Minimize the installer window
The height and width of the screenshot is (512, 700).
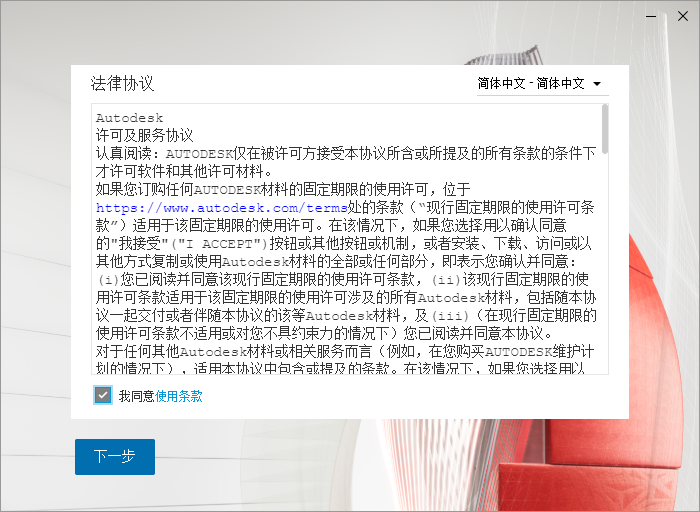(651, 17)
